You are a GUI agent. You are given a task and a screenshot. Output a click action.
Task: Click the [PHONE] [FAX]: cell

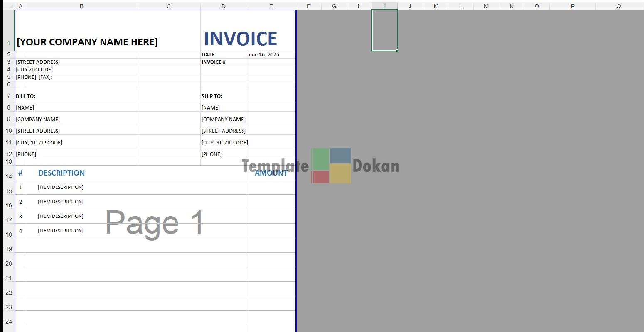tap(34, 77)
